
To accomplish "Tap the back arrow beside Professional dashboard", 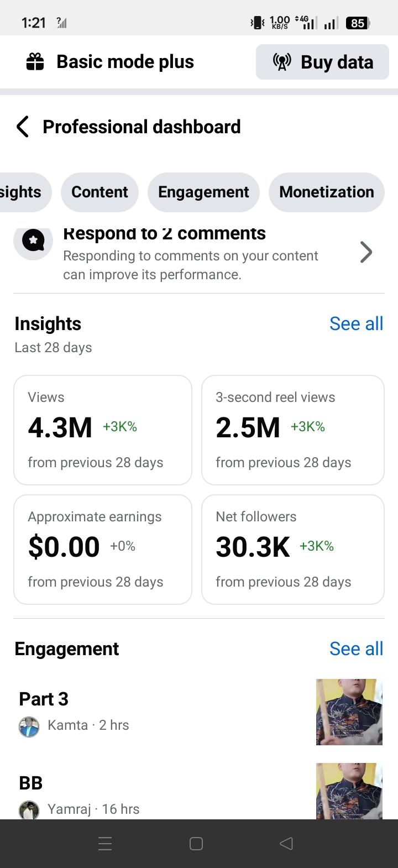I will (23, 127).
